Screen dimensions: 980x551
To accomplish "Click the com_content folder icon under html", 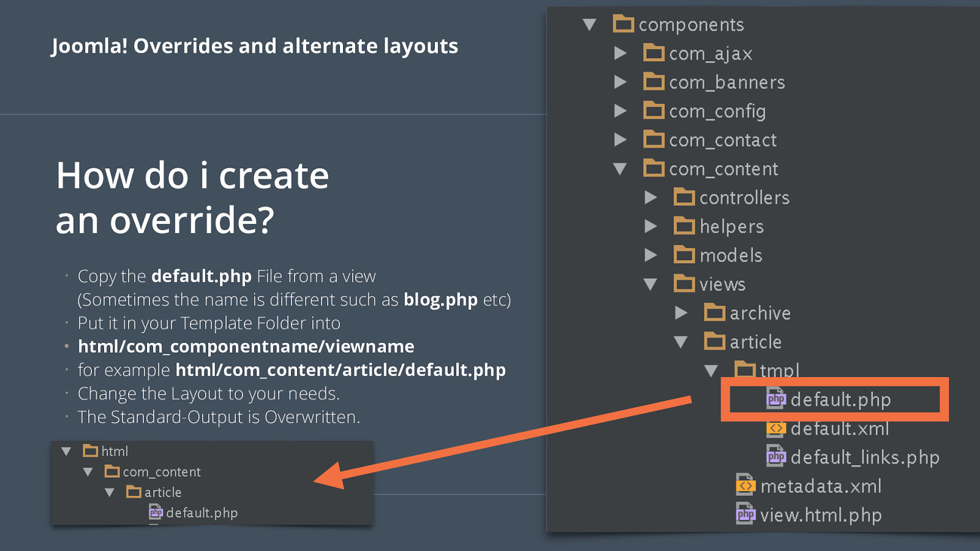I will click(x=112, y=471).
